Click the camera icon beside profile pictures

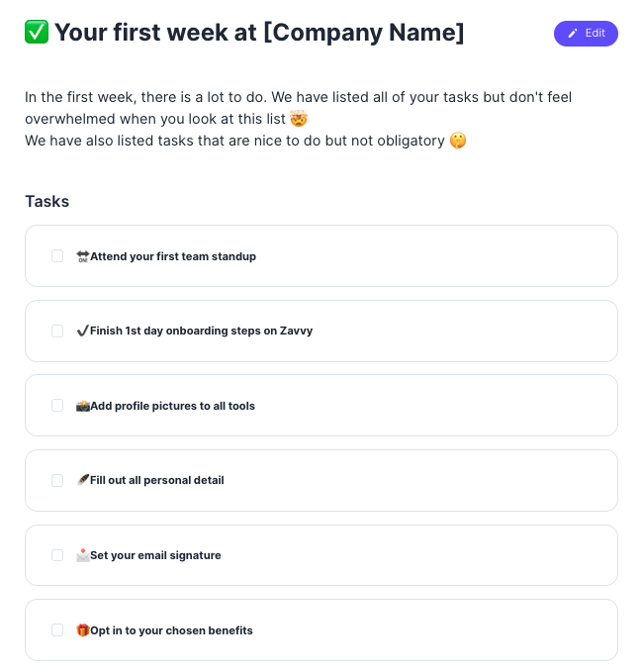tap(83, 406)
